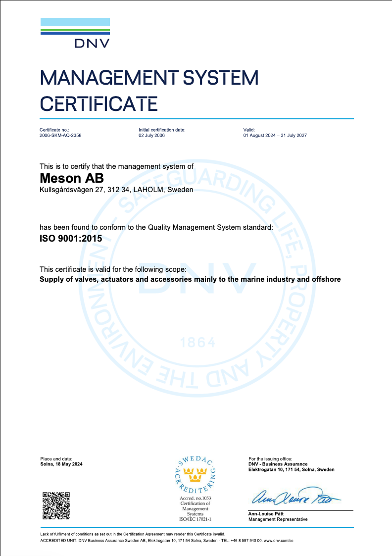Select validity period 01 August 2024 – 31 July 2027

click(275, 136)
